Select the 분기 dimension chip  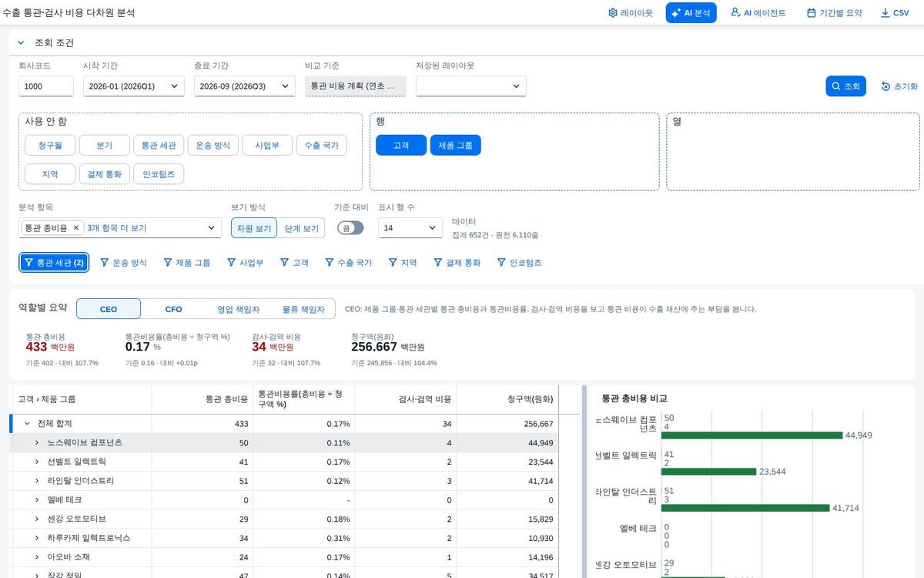(104, 145)
